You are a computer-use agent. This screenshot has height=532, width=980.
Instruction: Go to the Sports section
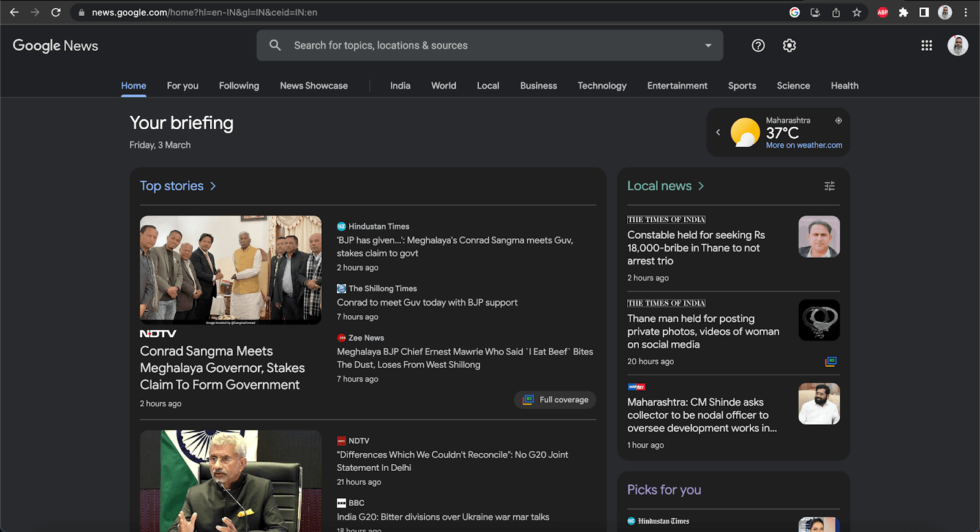742,86
